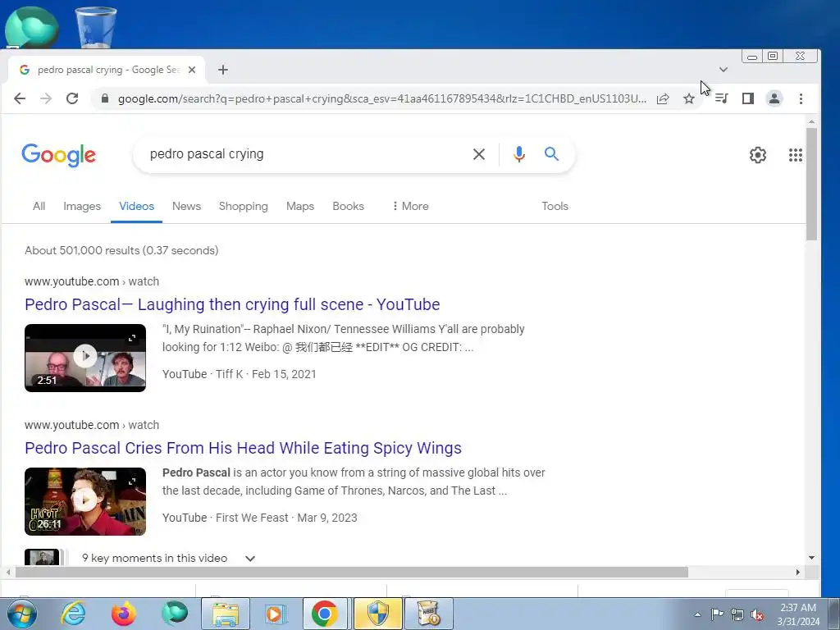Go back to the previous page
Screen dimensions: 840x630
(x=20, y=98)
